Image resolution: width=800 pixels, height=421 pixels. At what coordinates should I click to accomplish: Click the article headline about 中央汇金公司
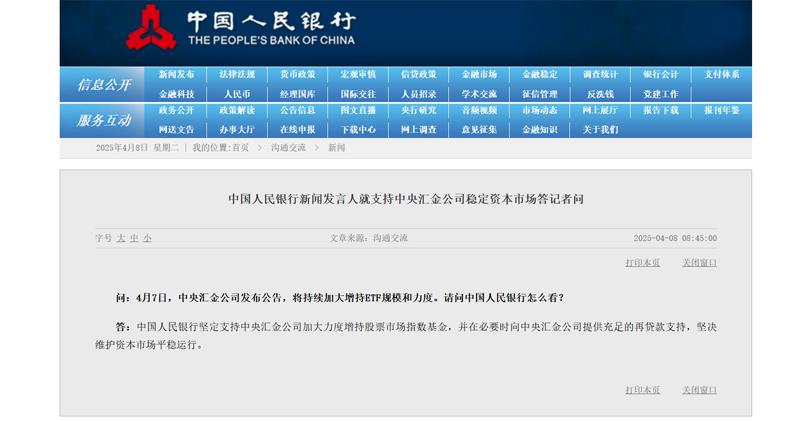(406, 199)
